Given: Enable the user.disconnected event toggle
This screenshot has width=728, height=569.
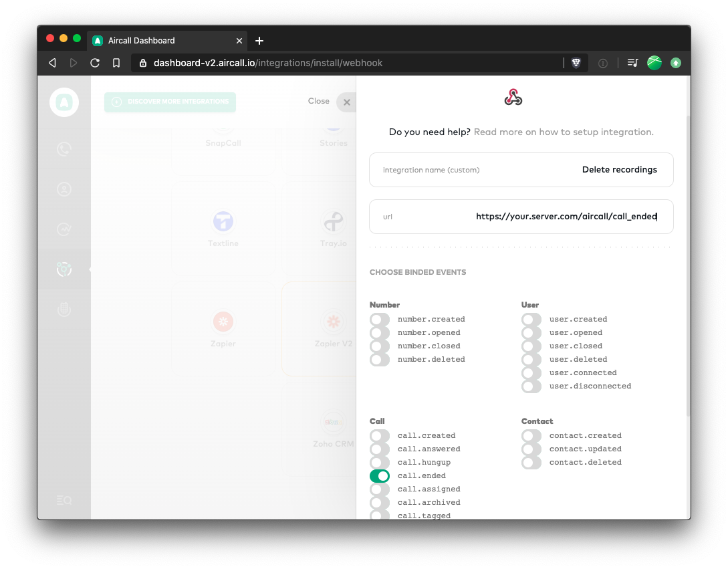Looking at the screenshot, I should pyautogui.click(x=531, y=386).
